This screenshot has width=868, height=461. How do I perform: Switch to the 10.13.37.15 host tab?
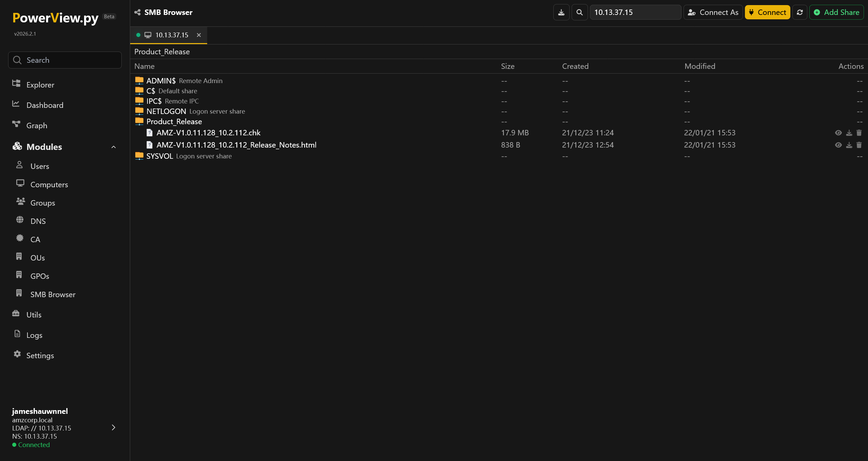tap(172, 35)
